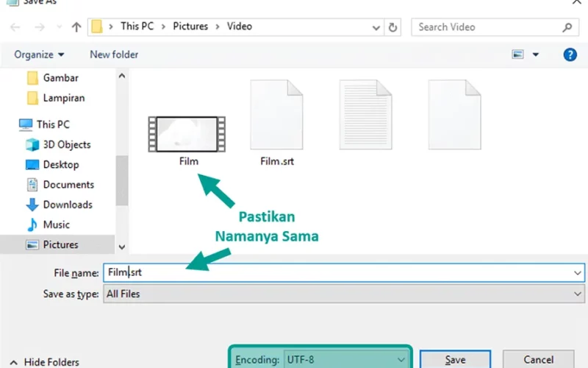Click the magnifier search icon

[567, 27]
